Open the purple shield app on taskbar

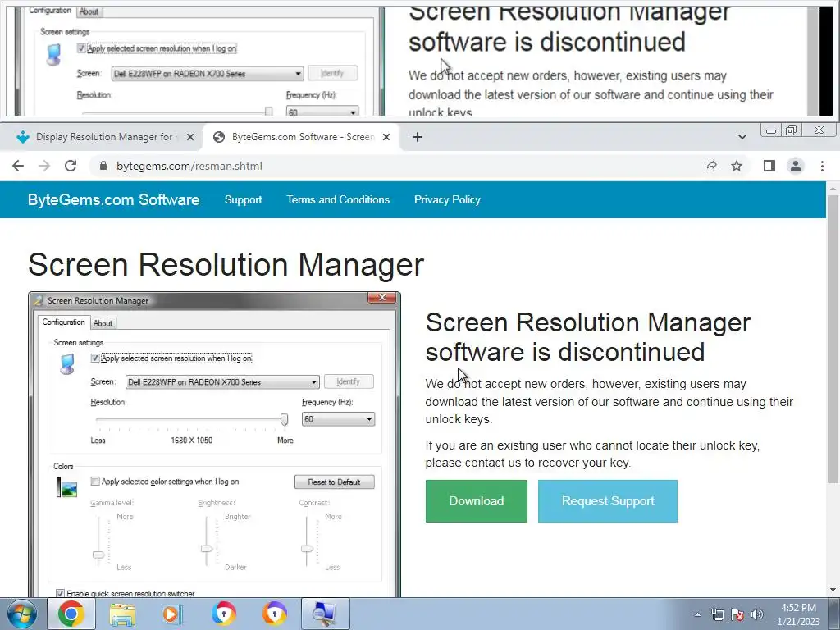click(274, 614)
